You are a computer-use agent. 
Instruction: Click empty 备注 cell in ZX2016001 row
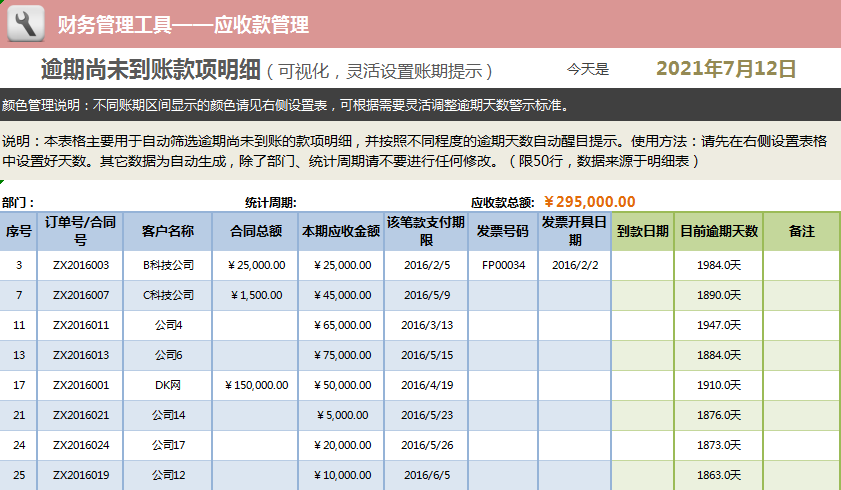tap(802, 385)
